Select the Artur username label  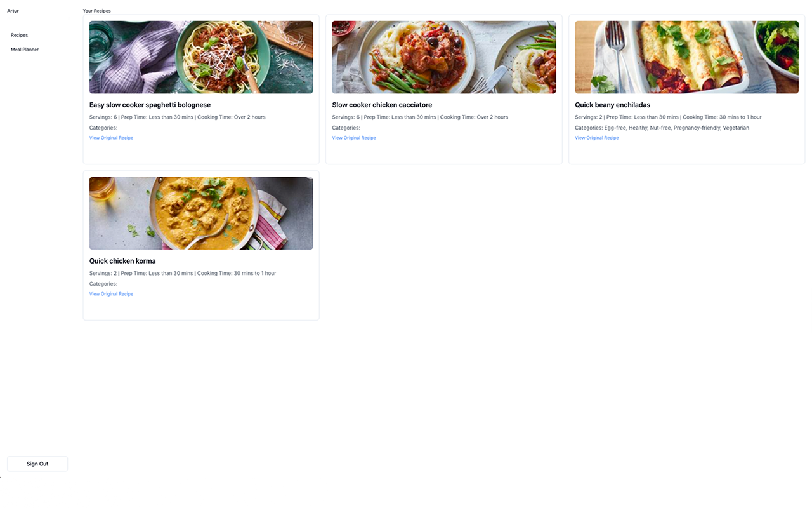click(x=13, y=11)
